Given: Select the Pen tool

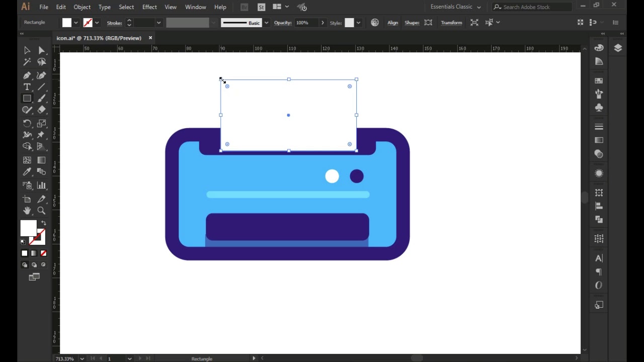Looking at the screenshot, I should point(27,75).
